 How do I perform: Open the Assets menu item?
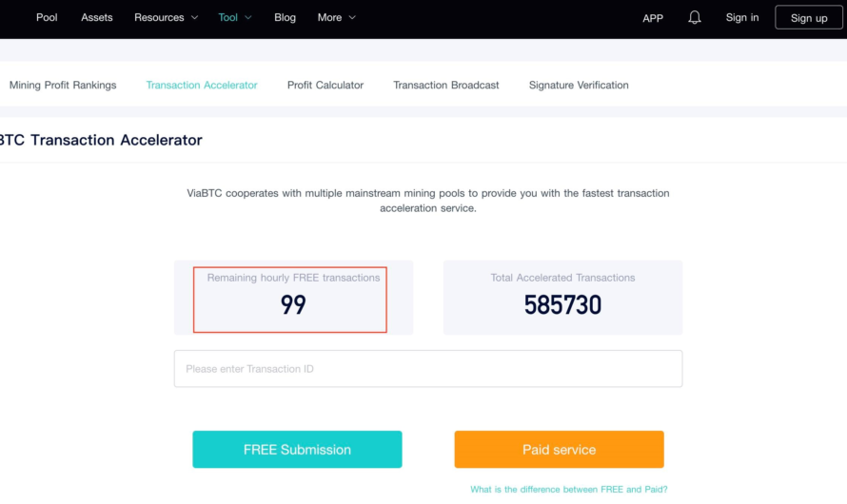point(97,18)
